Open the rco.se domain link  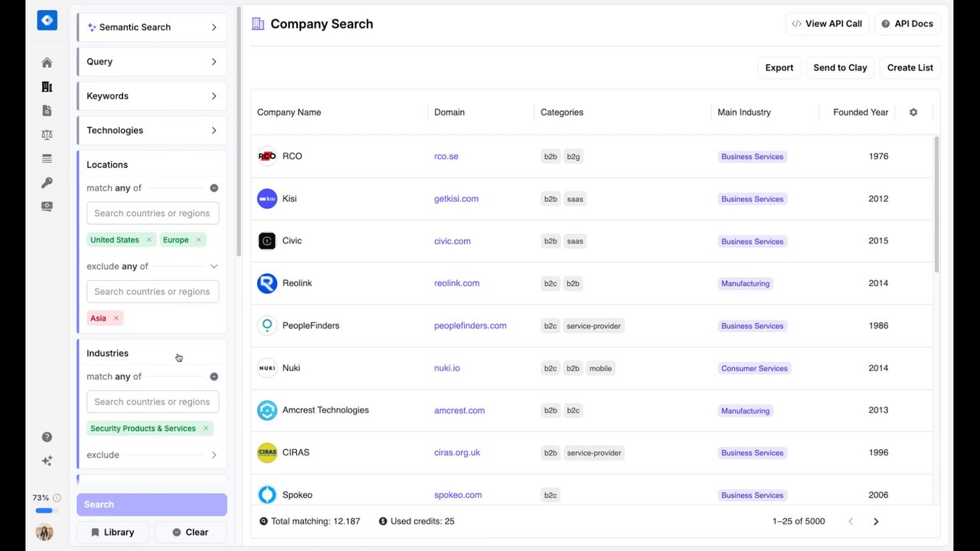[446, 156]
